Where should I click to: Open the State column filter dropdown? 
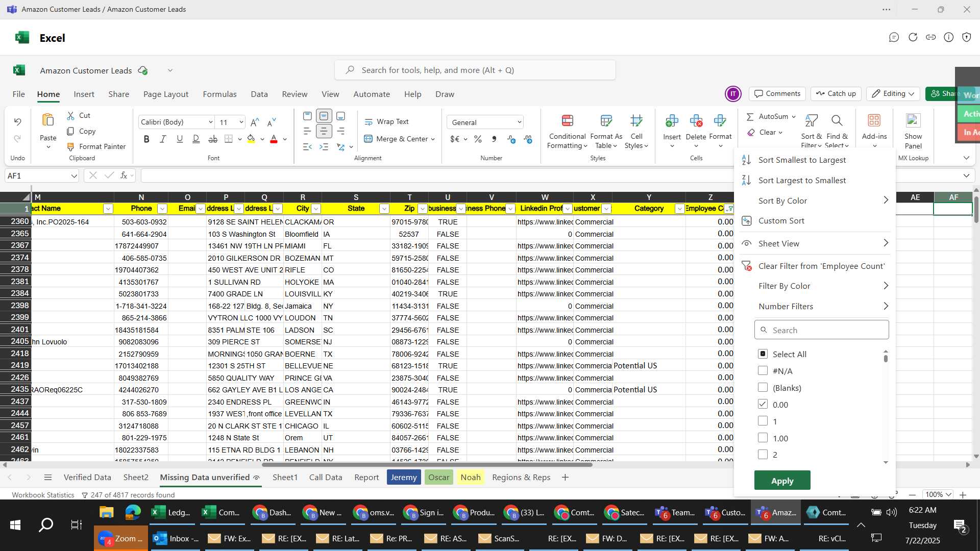[x=384, y=209]
